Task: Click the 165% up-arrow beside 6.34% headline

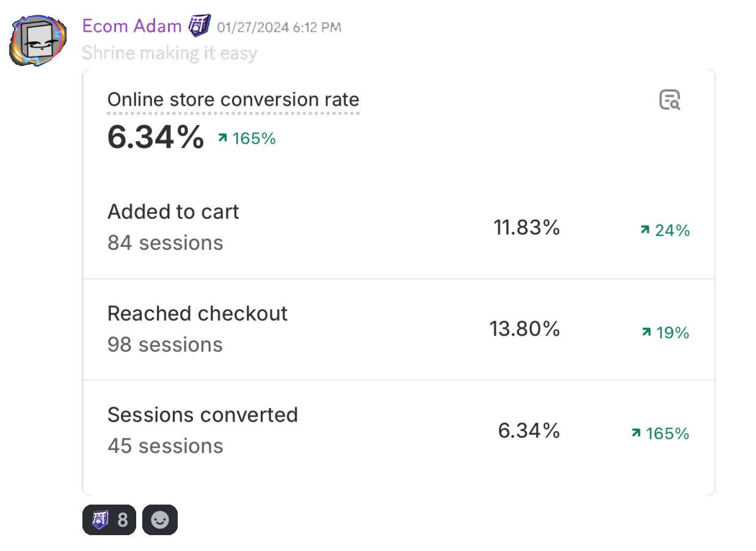Action: 222,139
